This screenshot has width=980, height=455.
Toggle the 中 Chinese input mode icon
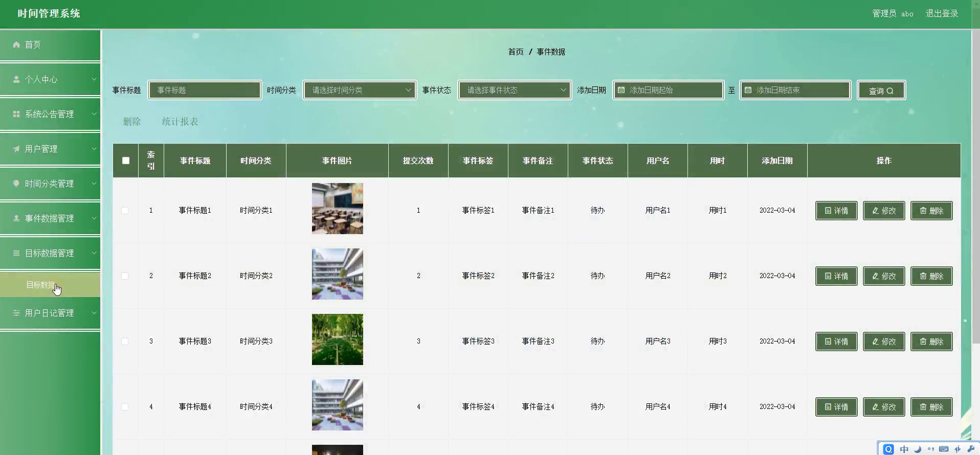click(x=904, y=449)
